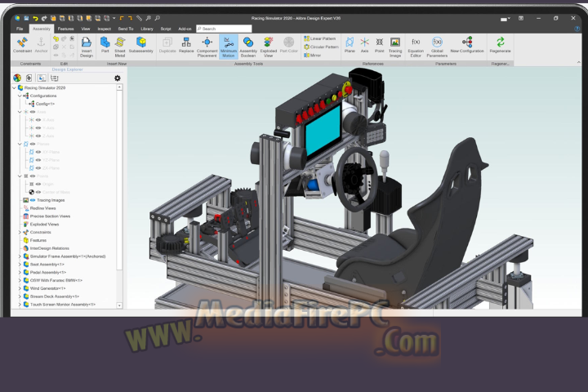
Task: Click the Anchor tool
Action: (42, 45)
